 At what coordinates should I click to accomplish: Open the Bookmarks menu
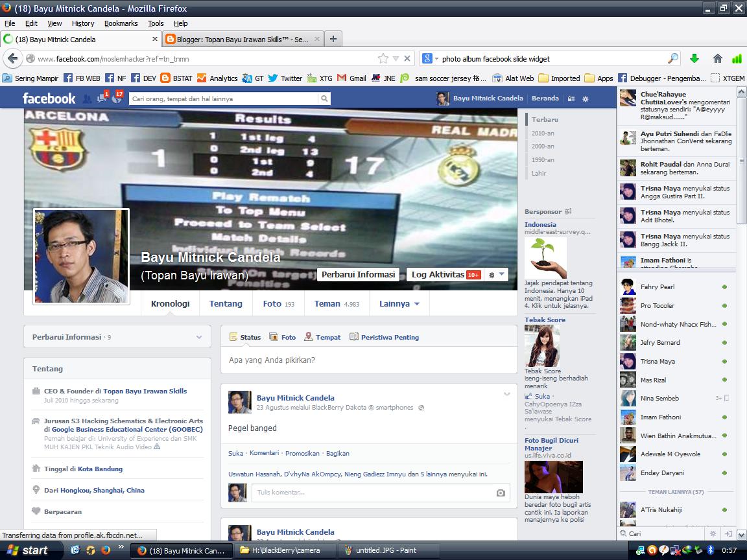(x=121, y=23)
